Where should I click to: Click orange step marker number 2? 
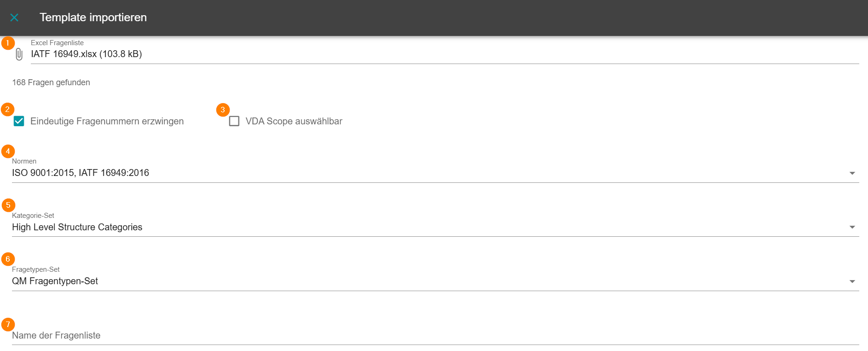7,109
